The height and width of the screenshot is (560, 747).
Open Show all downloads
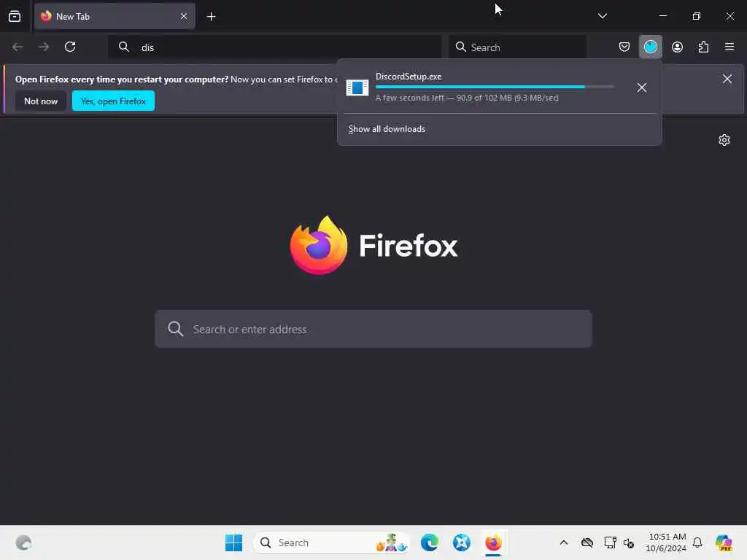coord(387,129)
